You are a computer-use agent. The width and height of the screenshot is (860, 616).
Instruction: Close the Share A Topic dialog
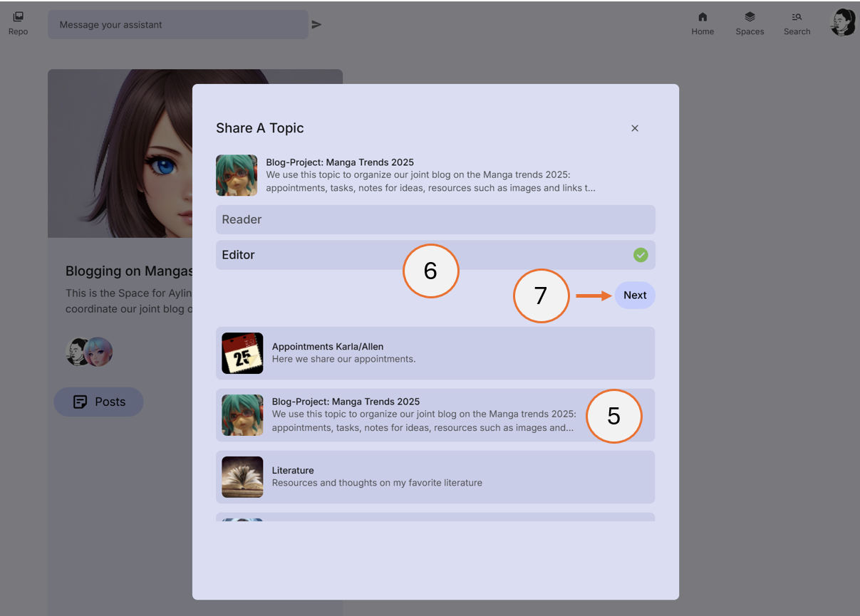[x=634, y=128]
